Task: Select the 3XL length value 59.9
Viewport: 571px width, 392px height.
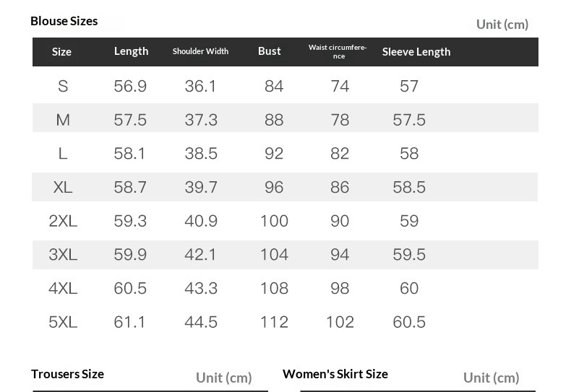Action: click(x=130, y=255)
